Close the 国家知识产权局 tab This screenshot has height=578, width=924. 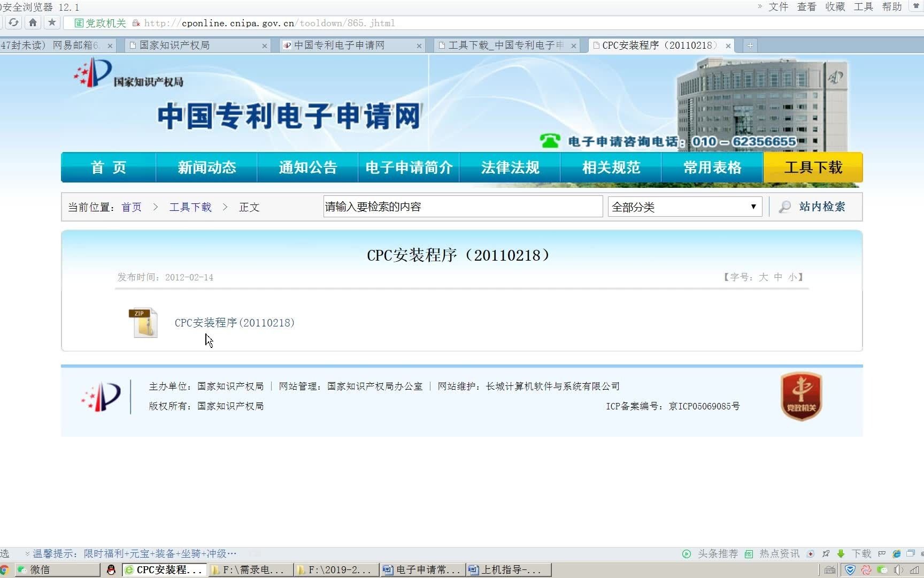click(265, 46)
